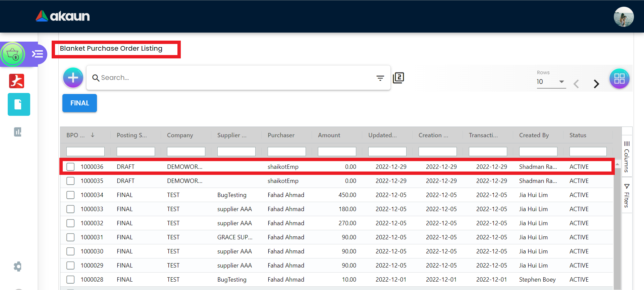Select the checkbox for row 1000034

click(70, 195)
